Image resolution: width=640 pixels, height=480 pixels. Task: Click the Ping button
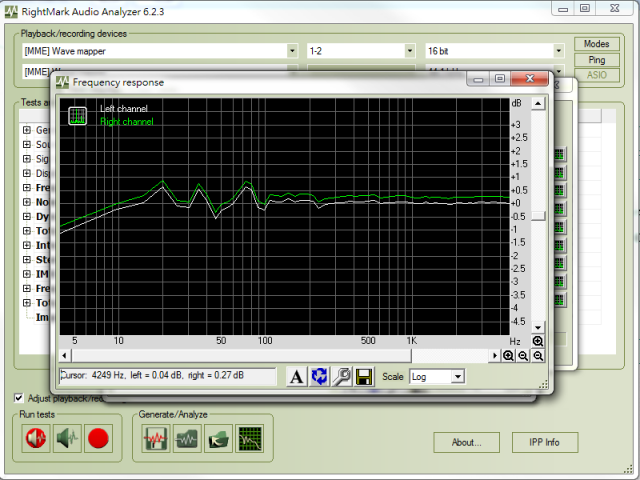point(596,60)
